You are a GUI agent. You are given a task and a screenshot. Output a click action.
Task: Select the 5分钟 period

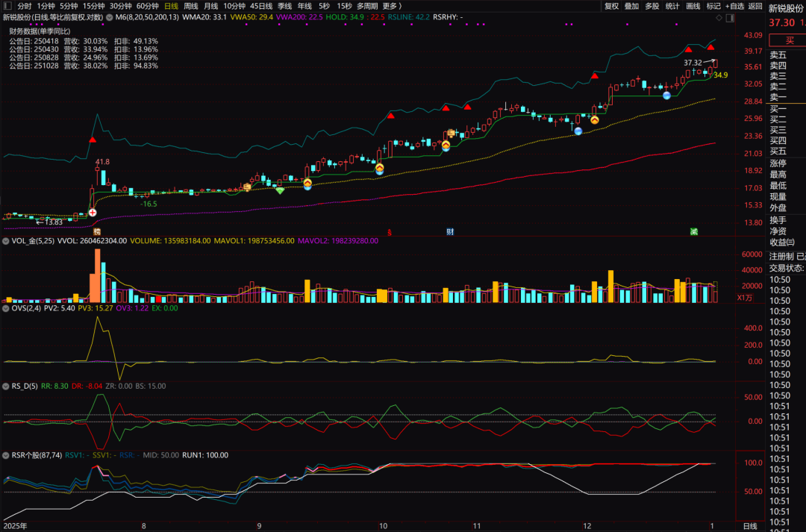(x=69, y=6)
